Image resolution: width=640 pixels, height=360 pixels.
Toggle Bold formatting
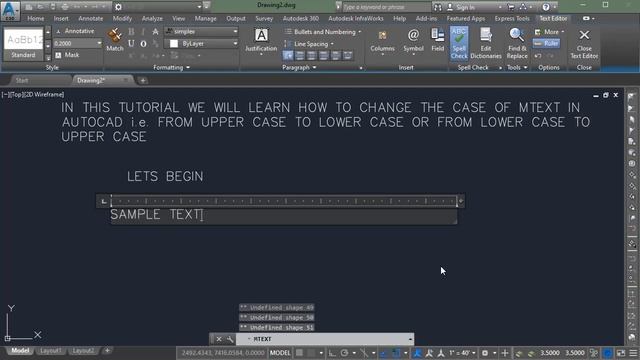[131, 31]
